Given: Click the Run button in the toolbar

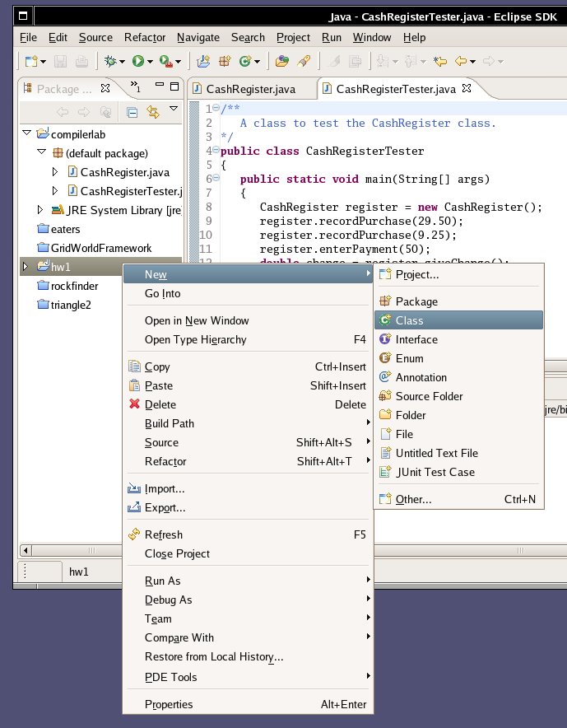Looking at the screenshot, I should point(137,61).
